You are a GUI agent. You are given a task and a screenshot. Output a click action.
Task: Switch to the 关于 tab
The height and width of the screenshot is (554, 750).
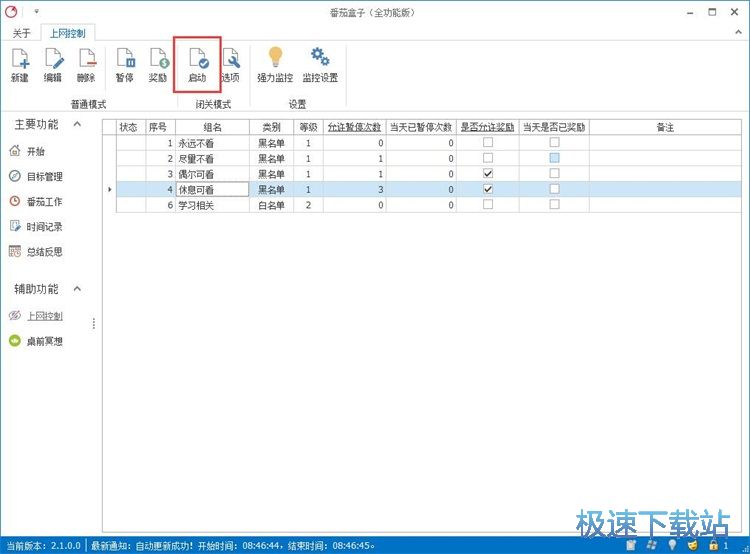coord(22,33)
